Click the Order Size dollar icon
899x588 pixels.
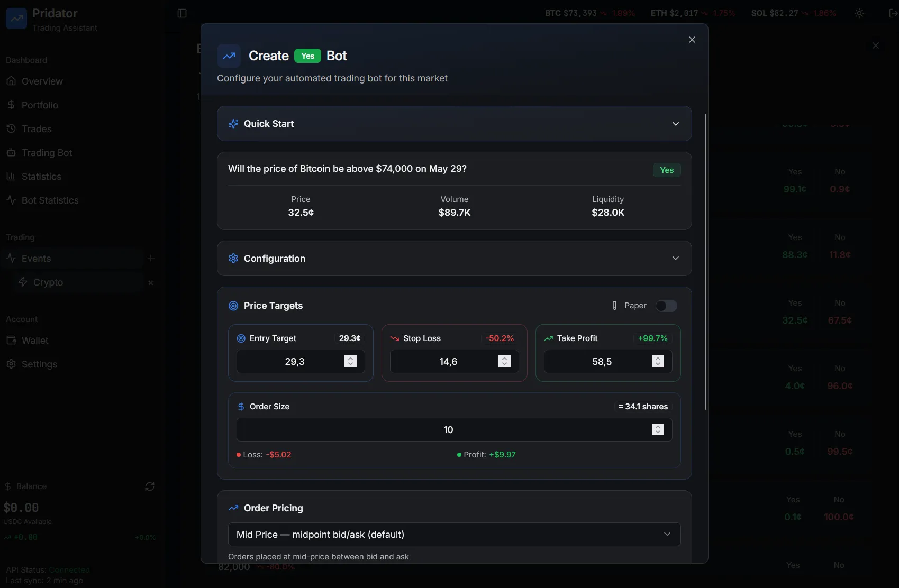241,407
